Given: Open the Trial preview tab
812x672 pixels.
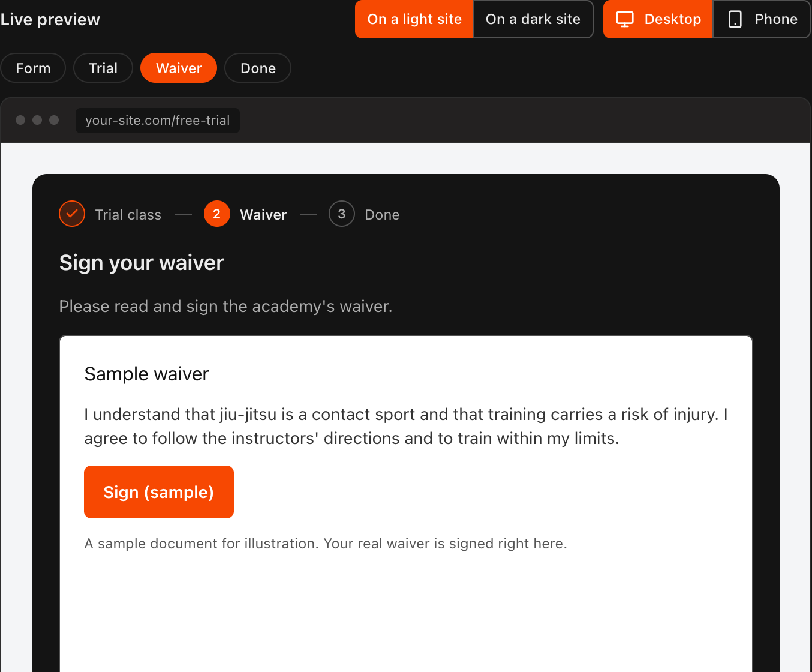Looking at the screenshot, I should 103,68.
